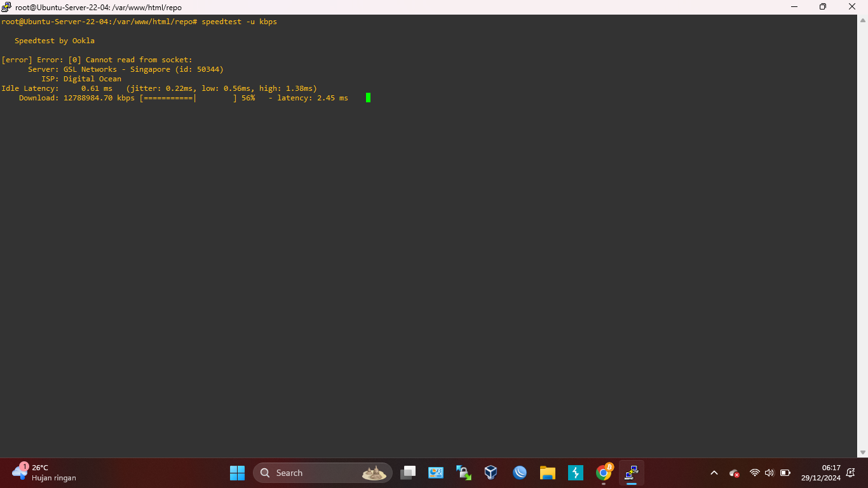Click the 'Speedtest by Ookla' line
The width and height of the screenshot is (868, 488).
coord(55,41)
